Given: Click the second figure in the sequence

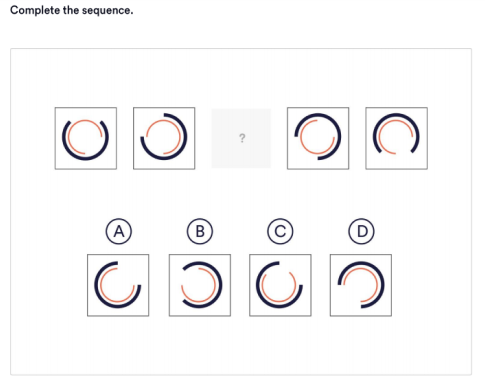Looking at the screenshot, I should click(x=164, y=138).
